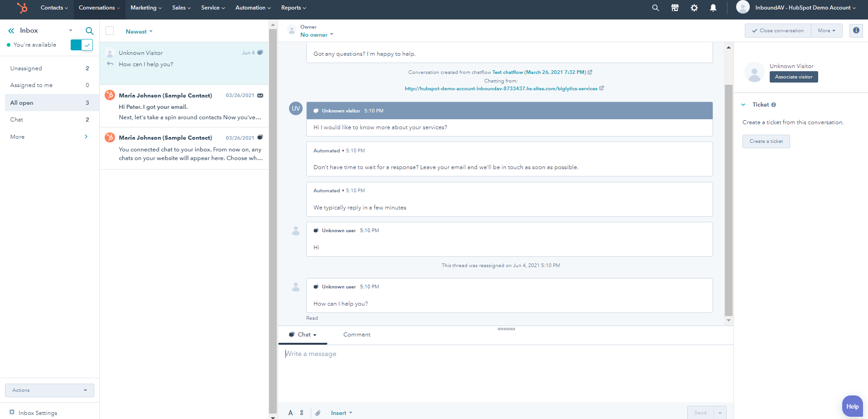Open external link icon after biglytics-services URL
Screen dimensions: 868x419
coord(602,88)
